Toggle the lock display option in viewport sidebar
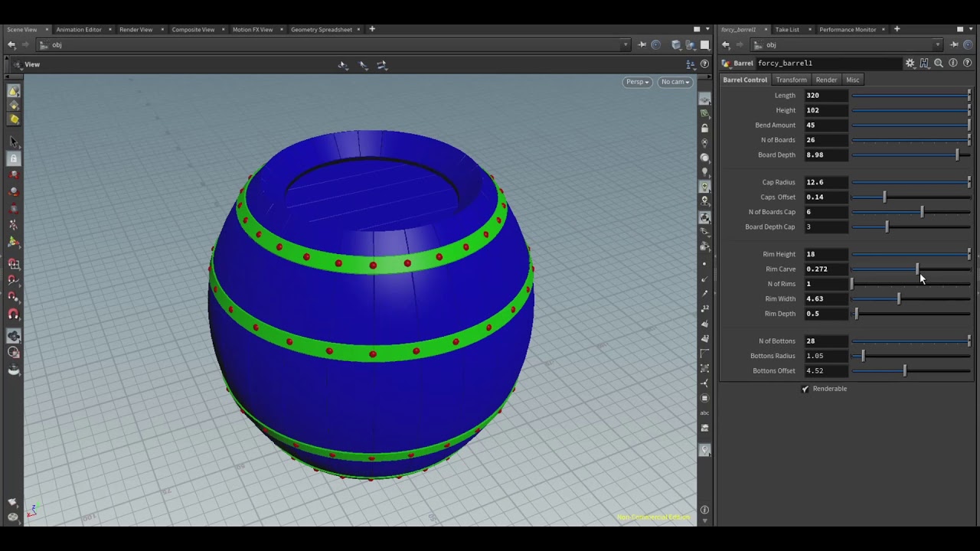980x551 pixels. tap(704, 128)
